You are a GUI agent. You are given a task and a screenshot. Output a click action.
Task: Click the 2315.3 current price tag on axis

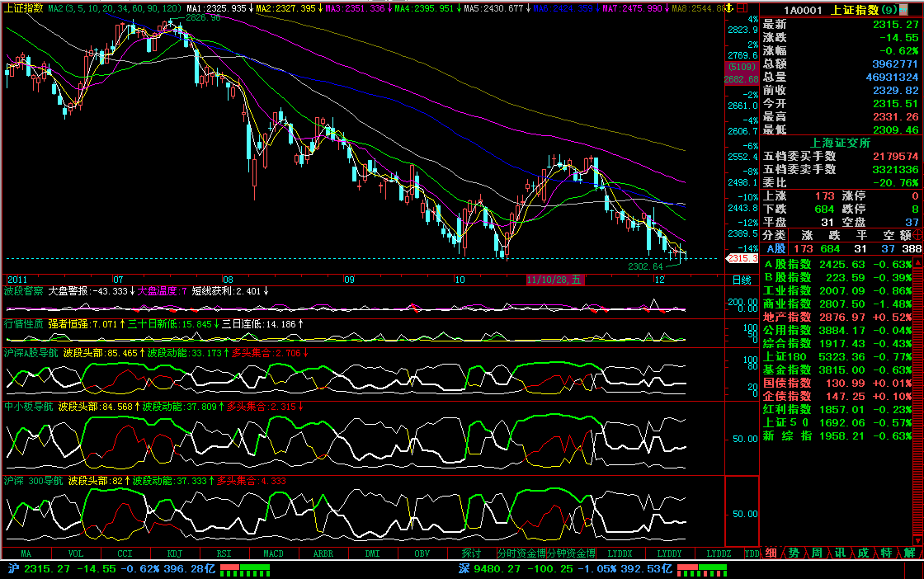(742, 258)
